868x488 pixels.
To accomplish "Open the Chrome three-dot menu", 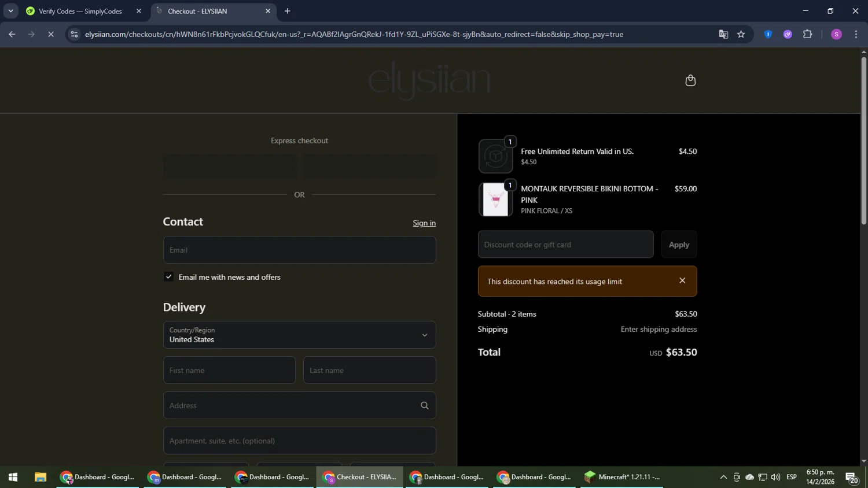I will [856, 34].
